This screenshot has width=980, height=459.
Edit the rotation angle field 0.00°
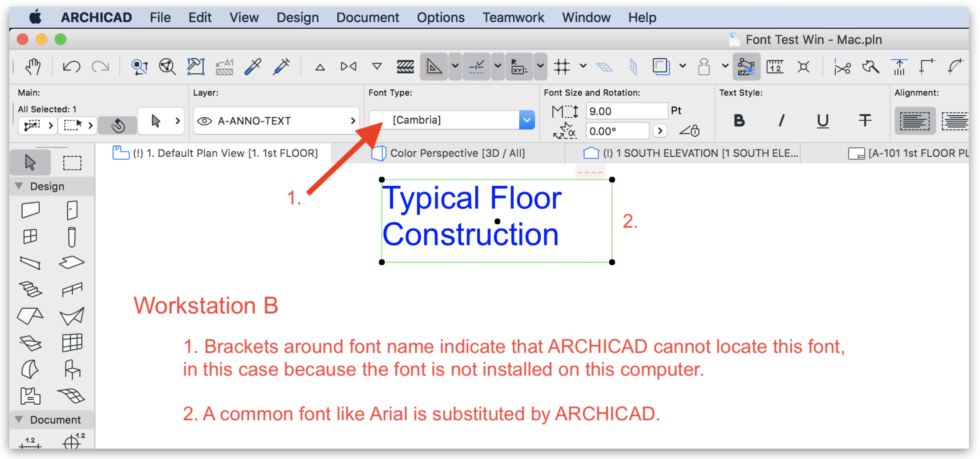click(618, 131)
